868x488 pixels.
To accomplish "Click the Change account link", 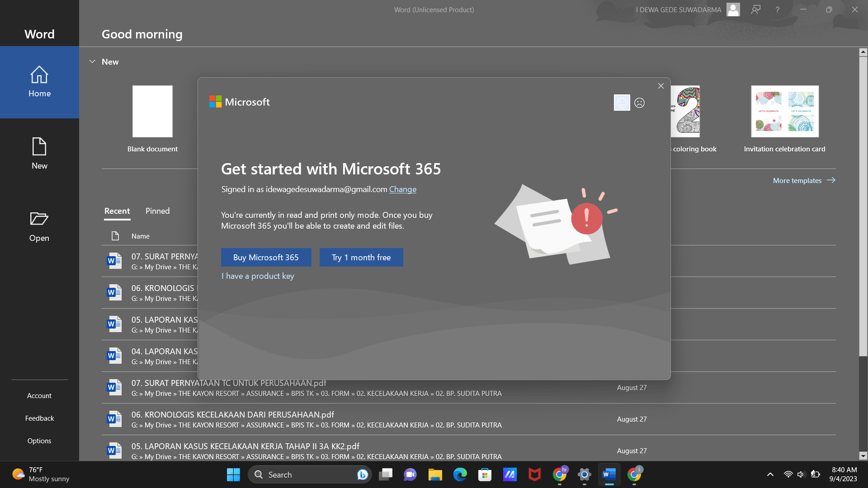I will coord(402,189).
